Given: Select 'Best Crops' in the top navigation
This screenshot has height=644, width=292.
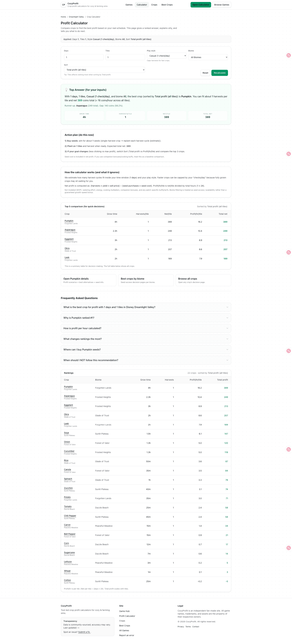Looking at the screenshot, I should click(x=167, y=5).
